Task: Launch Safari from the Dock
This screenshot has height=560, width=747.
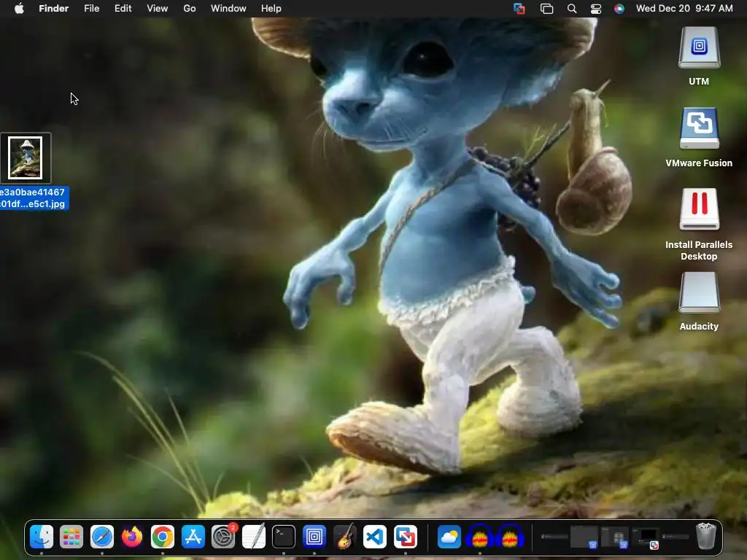Action: click(x=102, y=537)
